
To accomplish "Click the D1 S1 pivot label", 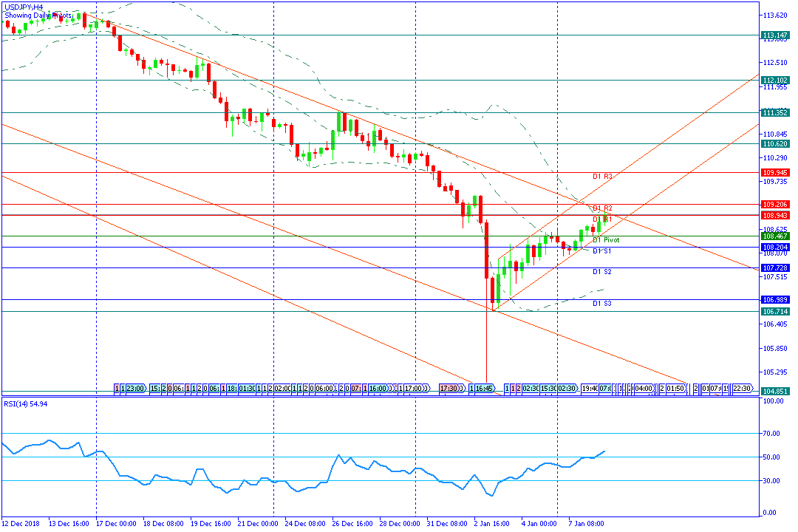I will 602,251.
